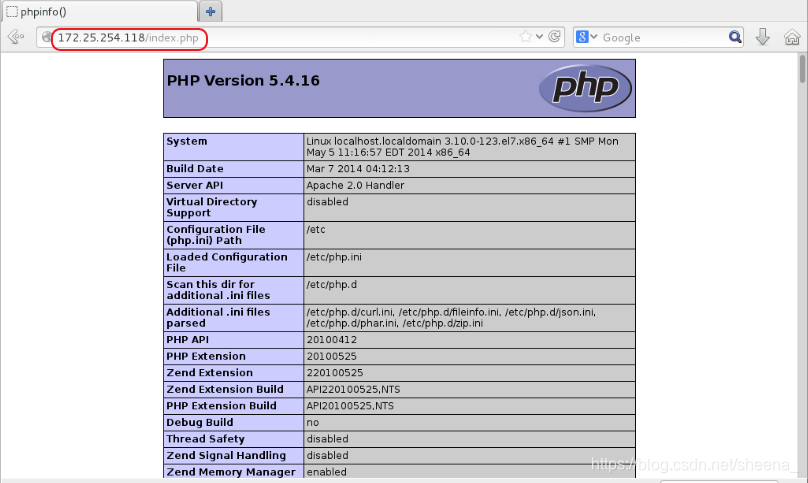Reload the page with the refresh icon
Screen dimensions: 808x483
tap(554, 37)
